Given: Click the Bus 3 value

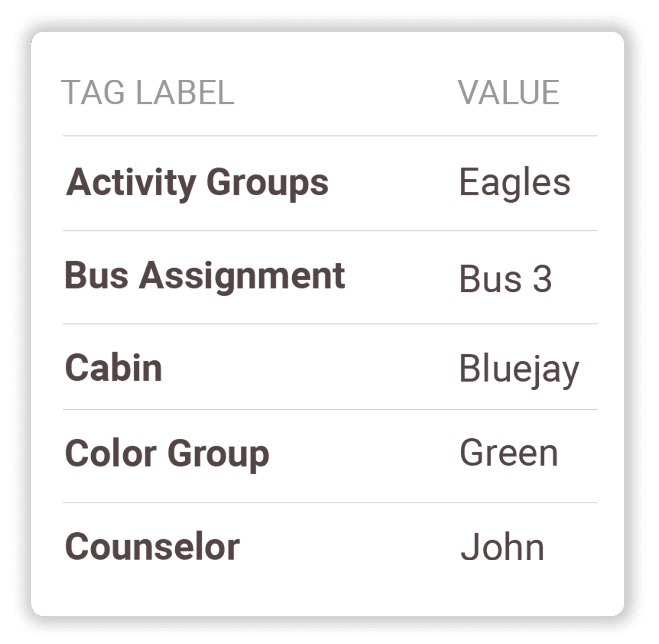Looking at the screenshot, I should click(505, 279).
